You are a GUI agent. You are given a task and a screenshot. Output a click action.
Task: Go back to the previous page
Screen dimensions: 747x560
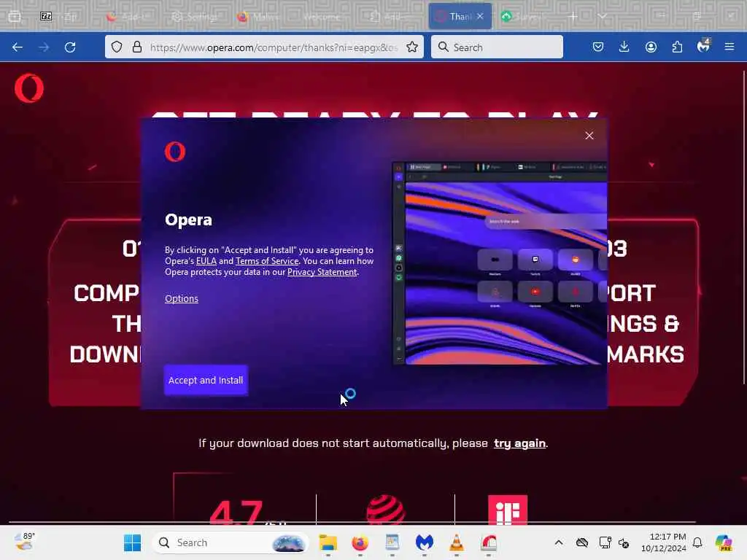18,47
